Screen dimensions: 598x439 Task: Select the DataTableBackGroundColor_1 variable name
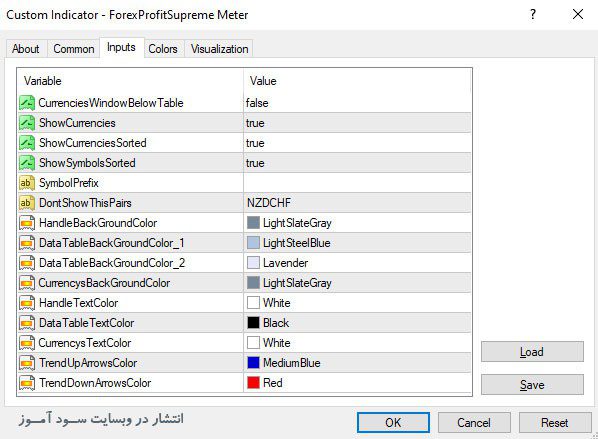click(112, 243)
